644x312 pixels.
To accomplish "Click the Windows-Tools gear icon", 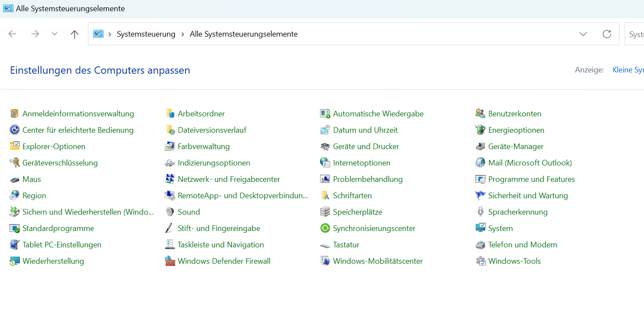I will coord(481,261).
